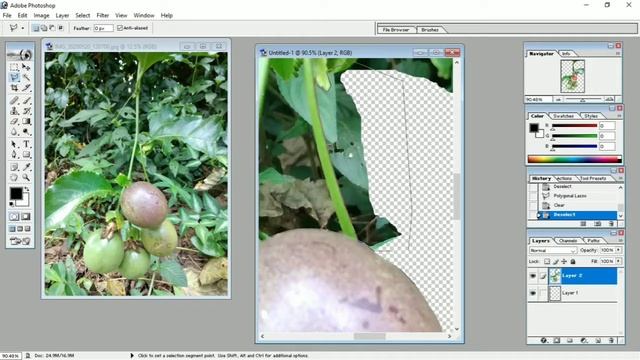
Task: Select the History Brush tool
Action: point(26,111)
